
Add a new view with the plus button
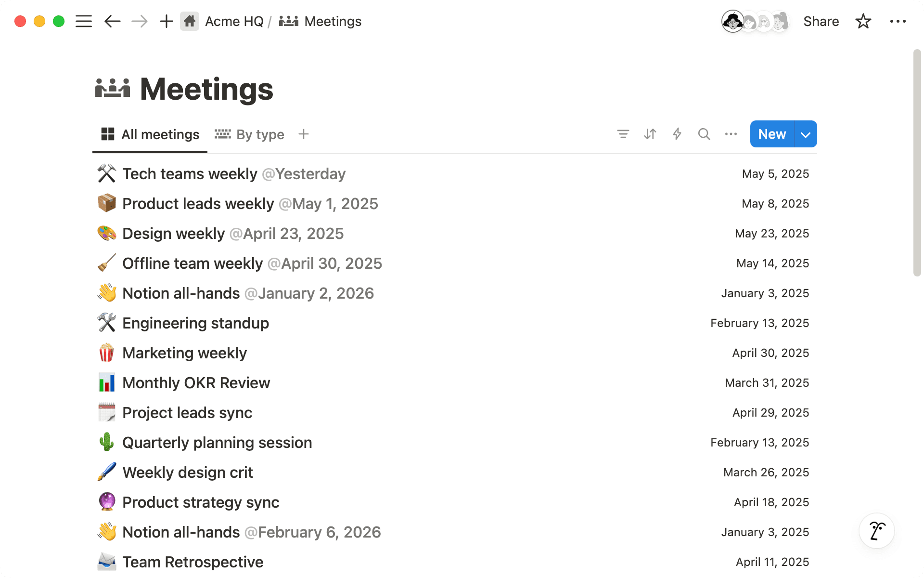pyautogui.click(x=304, y=134)
